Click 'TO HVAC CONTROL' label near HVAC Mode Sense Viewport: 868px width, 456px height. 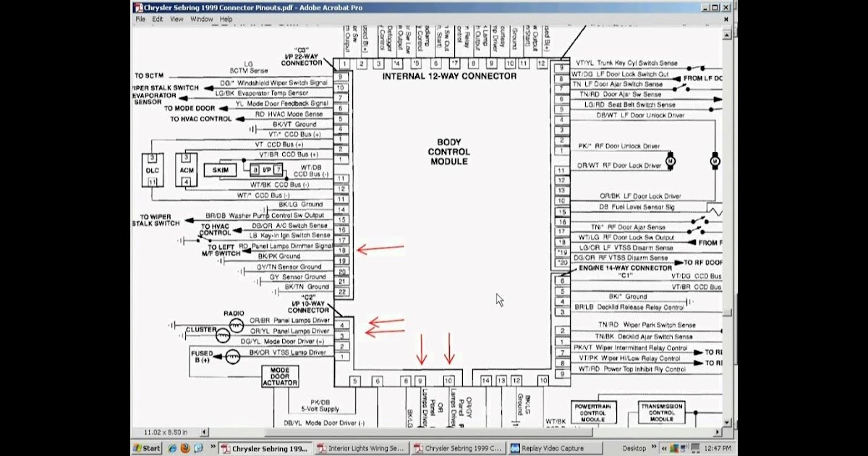click(201, 119)
